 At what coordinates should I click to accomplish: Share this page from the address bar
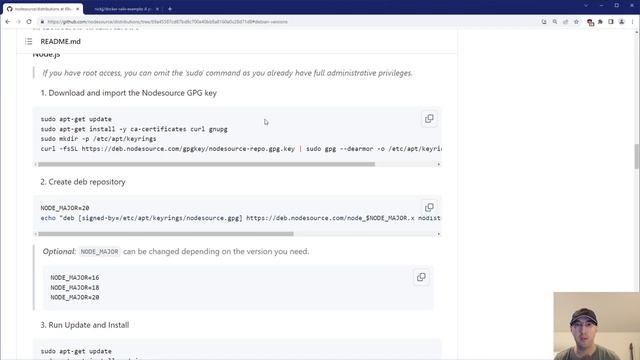[x=565, y=22]
